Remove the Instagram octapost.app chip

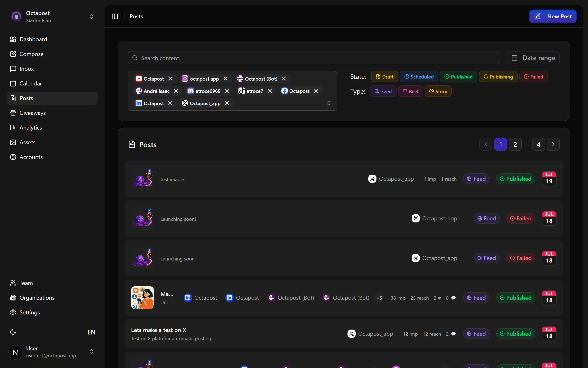click(x=225, y=79)
